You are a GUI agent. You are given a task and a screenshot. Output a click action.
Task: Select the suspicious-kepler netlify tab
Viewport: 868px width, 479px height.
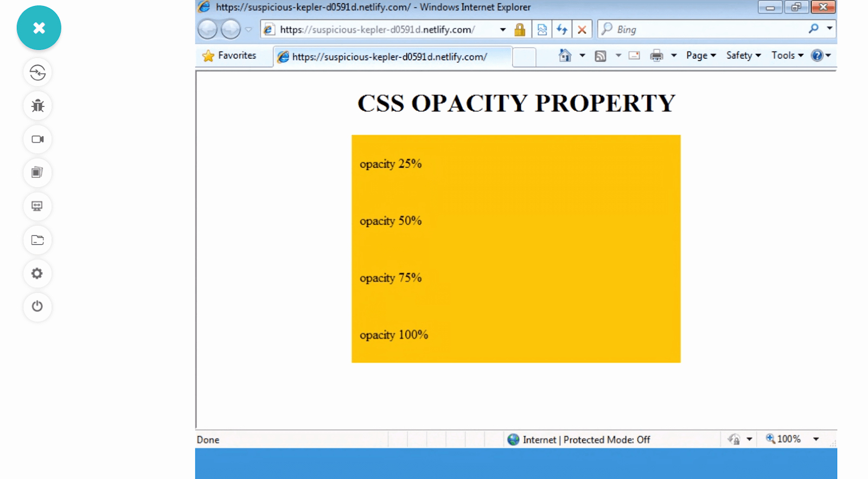392,56
